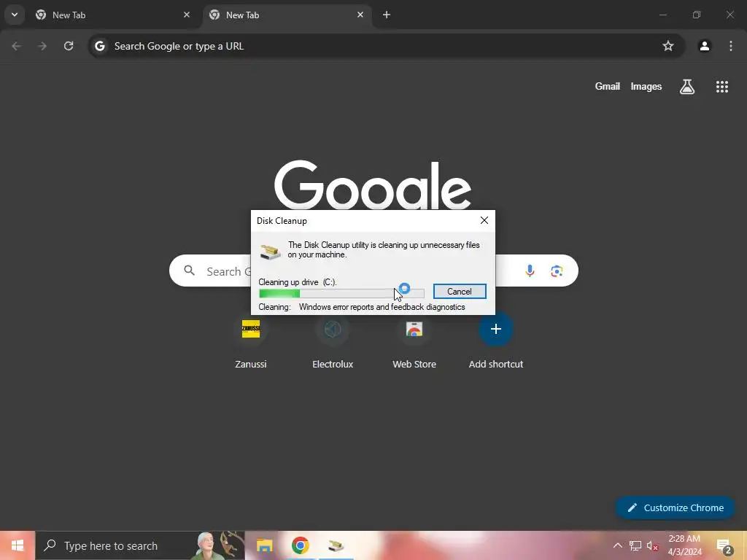Click the browser back arrow
The image size is (747, 560).
(16, 46)
